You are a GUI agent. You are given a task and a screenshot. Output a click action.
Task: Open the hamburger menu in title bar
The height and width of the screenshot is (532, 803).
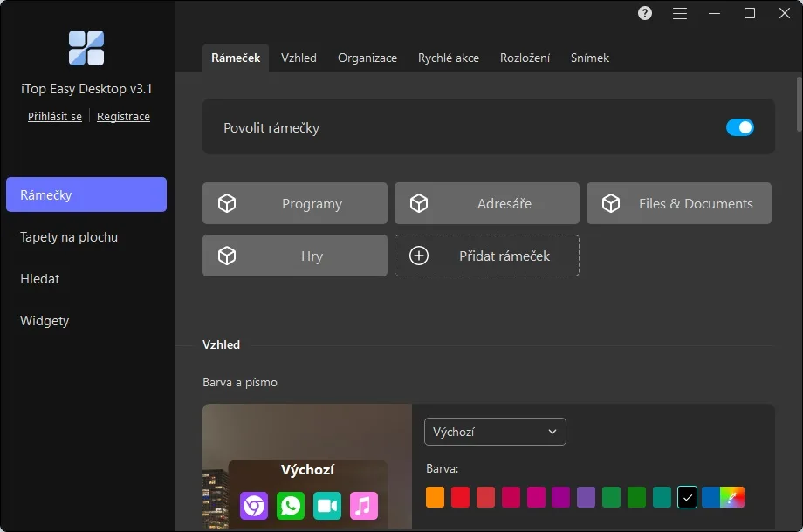pos(680,13)
